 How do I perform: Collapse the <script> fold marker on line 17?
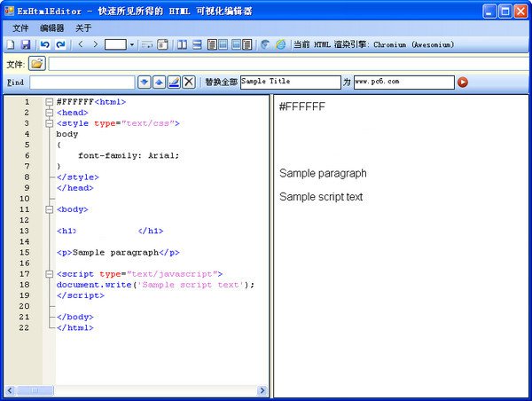pos(50,274)
